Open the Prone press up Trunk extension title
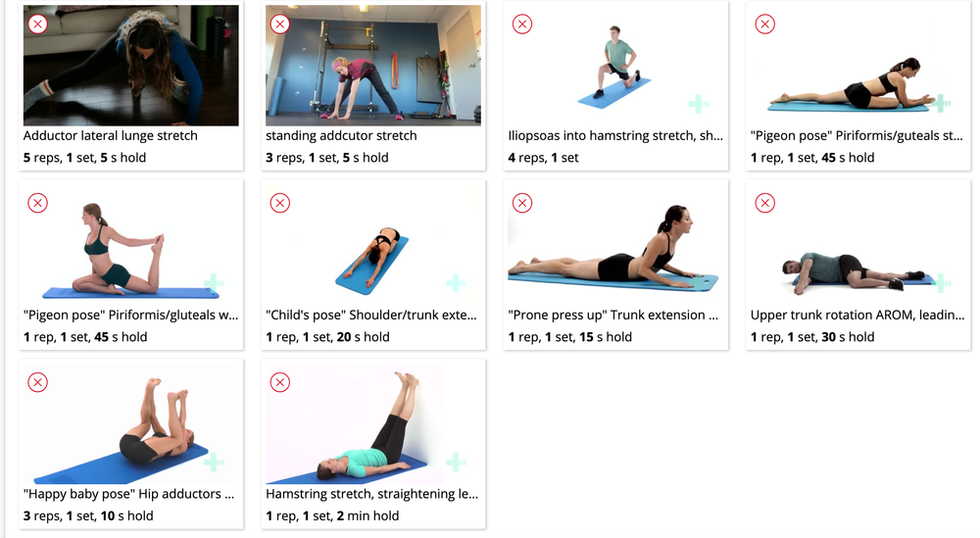Image resolution: width=980 pixels, height=538 pixels. tap(613, 315)
